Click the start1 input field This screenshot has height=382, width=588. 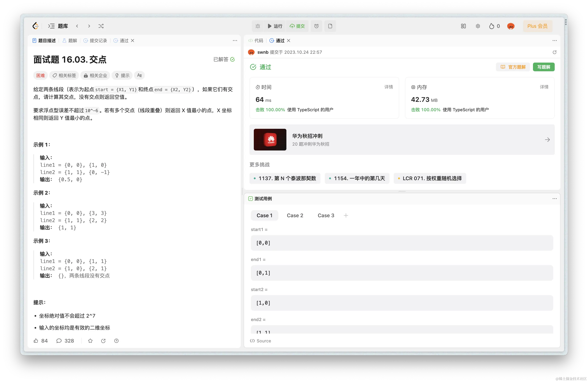[402, 243]
